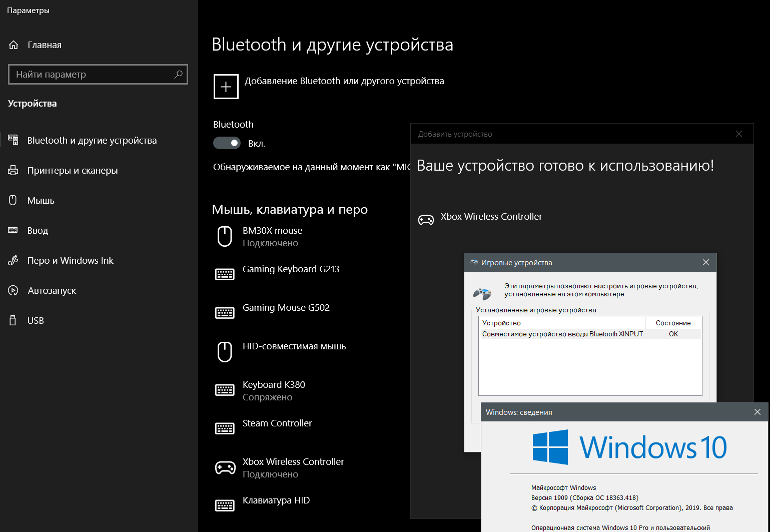This screenshot has height=532, width=770.
Task: Select the Bluetooth XINPUT device row
Action: [x=590, y=334]
